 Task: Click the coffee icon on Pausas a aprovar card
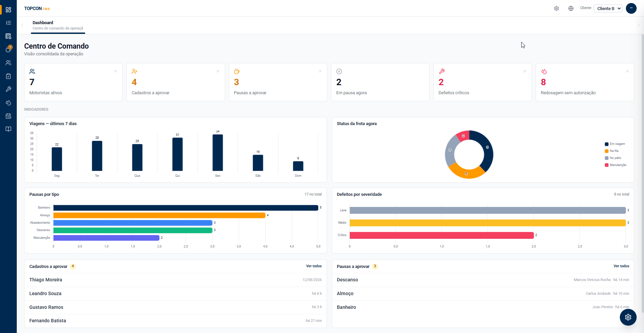point(237,71)
